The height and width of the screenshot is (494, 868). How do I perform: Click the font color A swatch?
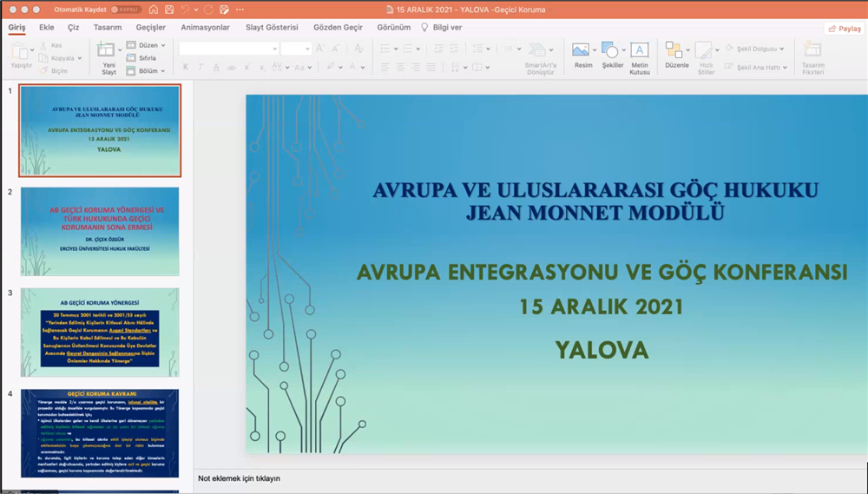(352, 67)
